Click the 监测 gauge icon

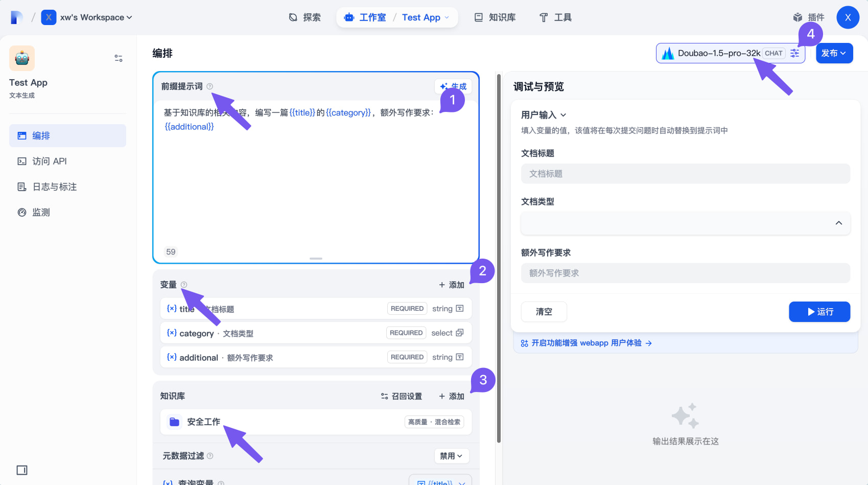pos(22,212)
